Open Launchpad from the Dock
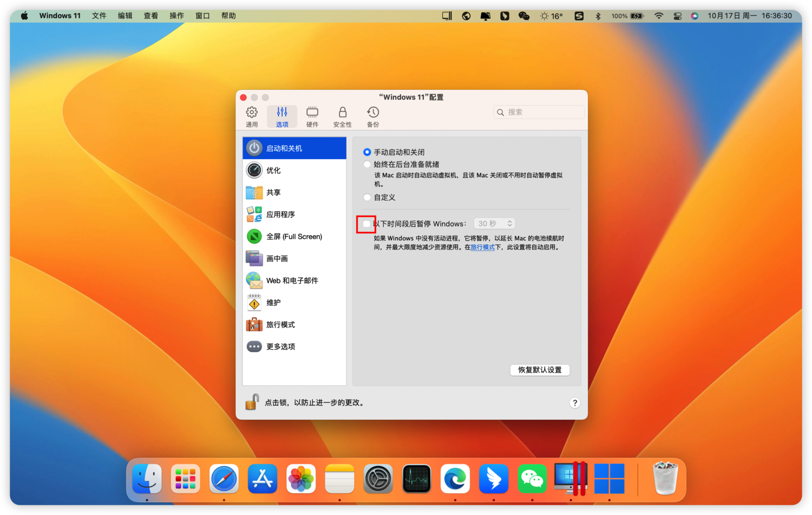 click(x=185, y=479)
